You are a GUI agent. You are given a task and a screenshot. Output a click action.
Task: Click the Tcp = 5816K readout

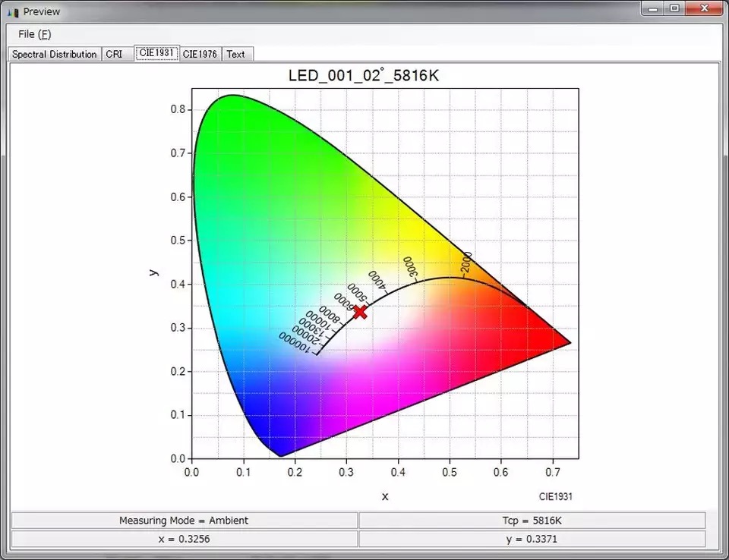(532, 521)
